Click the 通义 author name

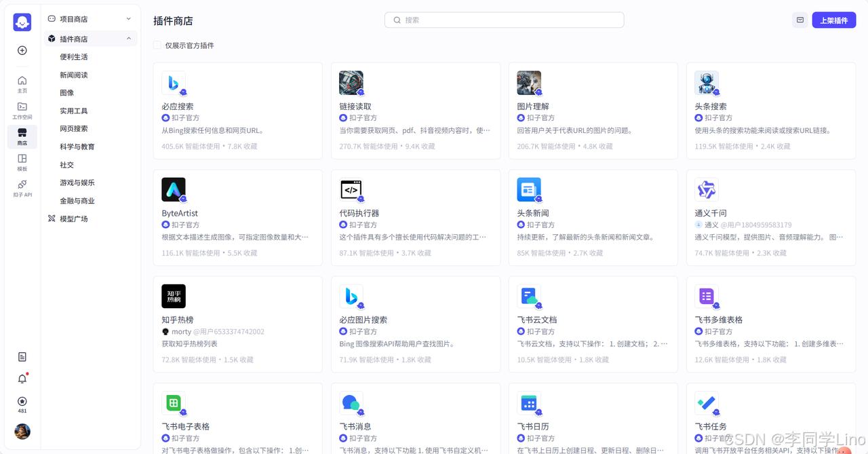(x=711, y=225)
